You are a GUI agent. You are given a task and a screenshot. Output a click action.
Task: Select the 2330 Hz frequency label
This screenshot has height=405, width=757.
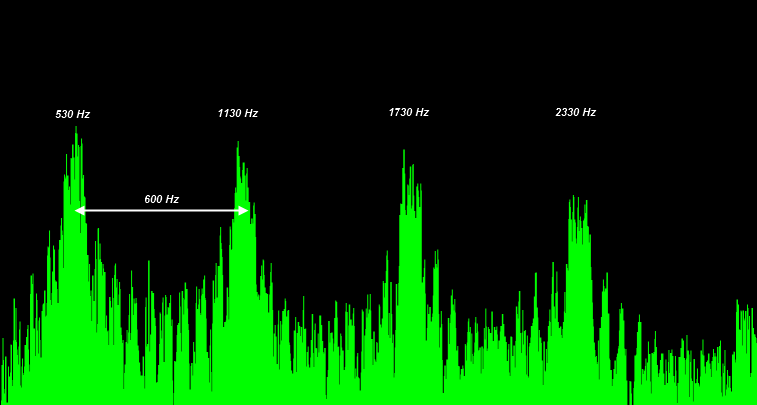[575, 112]
